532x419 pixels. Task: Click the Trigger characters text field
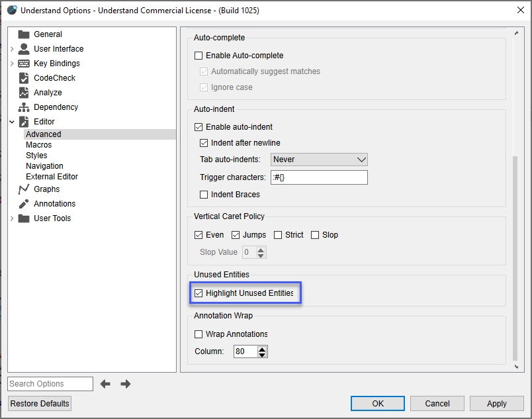[319, 177]
